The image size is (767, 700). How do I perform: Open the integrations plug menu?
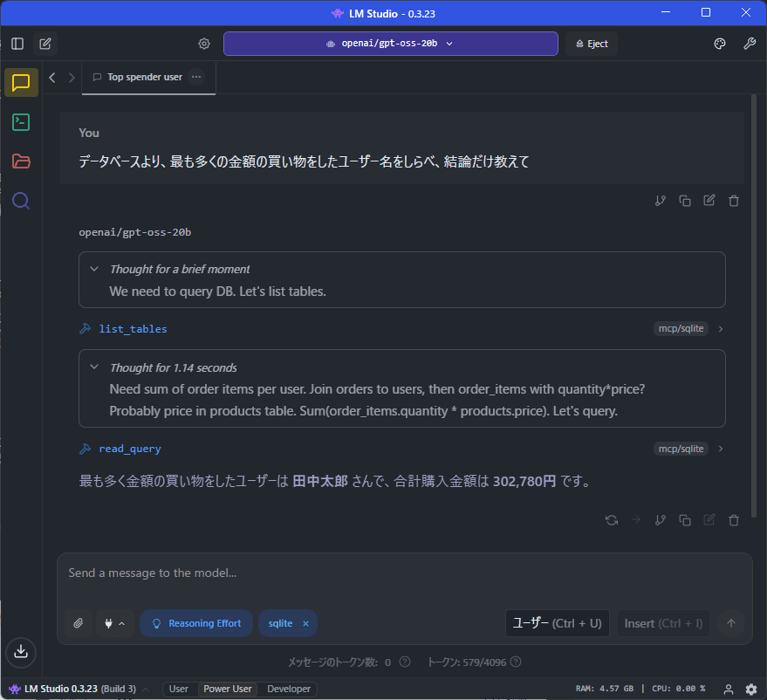pos(115,623)
